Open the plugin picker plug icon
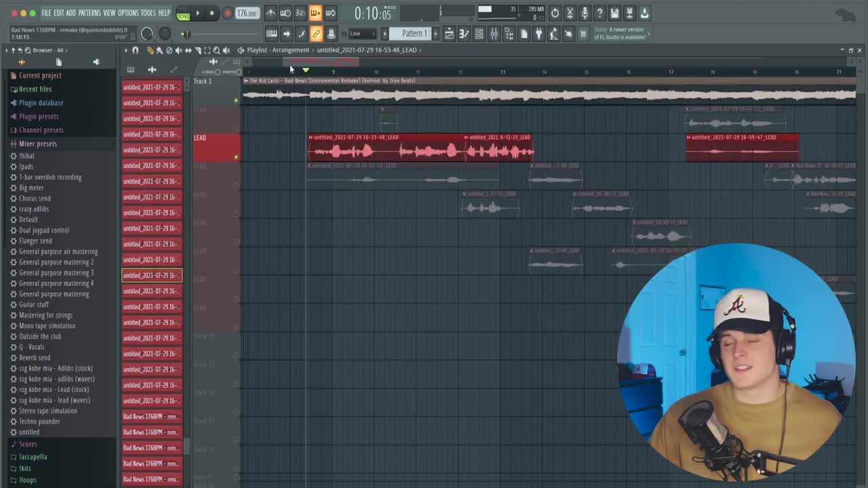Image resolution: width=868 pixels, height=488 pixels. pos(538,34)
